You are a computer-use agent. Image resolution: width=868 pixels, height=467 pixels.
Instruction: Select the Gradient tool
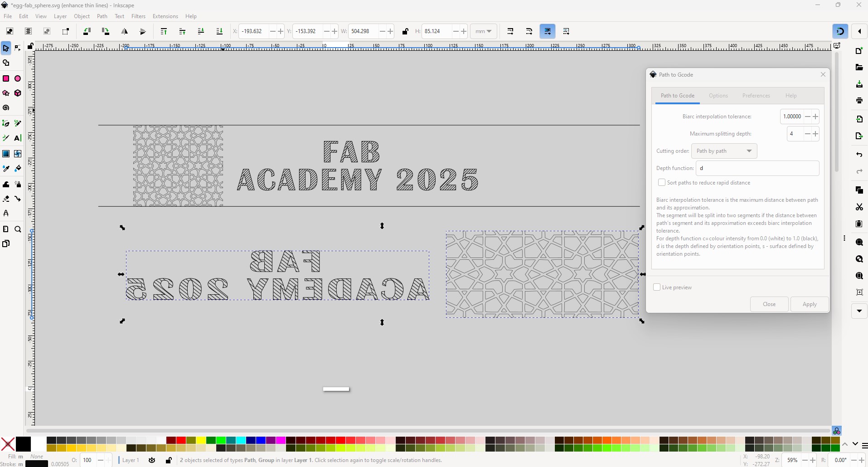(6, 154)
